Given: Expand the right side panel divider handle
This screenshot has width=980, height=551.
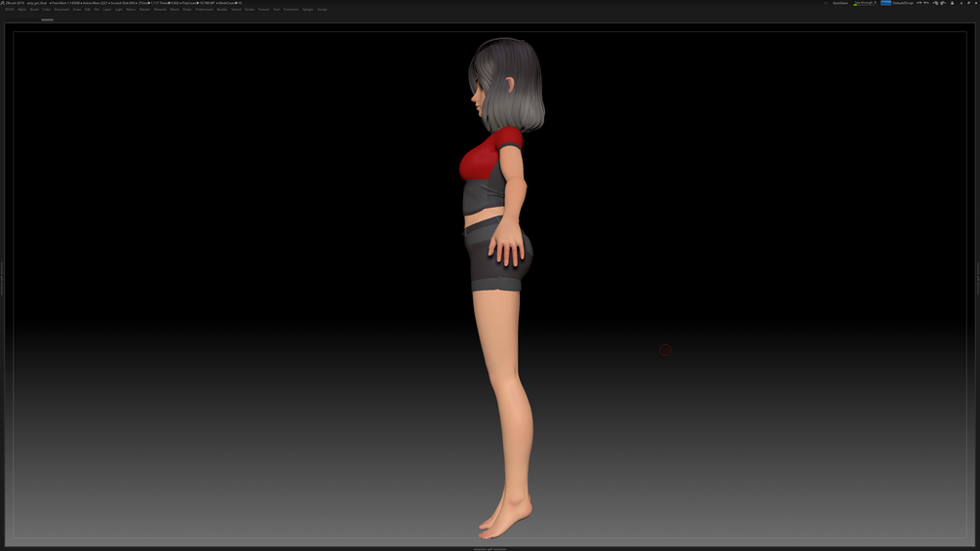Looking at the screenshot, I should pyautogui.click(x=977, y=278).
